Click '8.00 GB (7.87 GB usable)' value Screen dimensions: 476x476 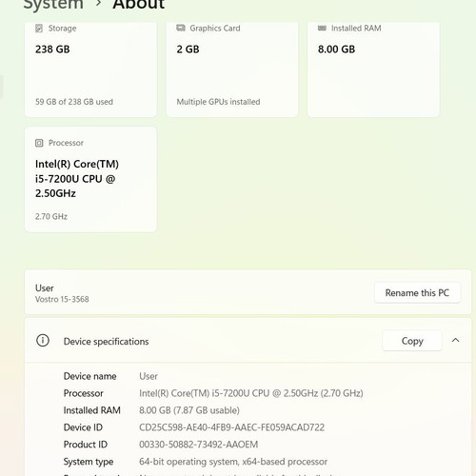[189, 410]
